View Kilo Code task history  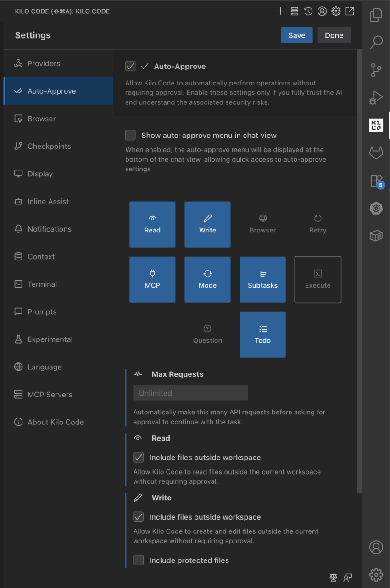308,11
